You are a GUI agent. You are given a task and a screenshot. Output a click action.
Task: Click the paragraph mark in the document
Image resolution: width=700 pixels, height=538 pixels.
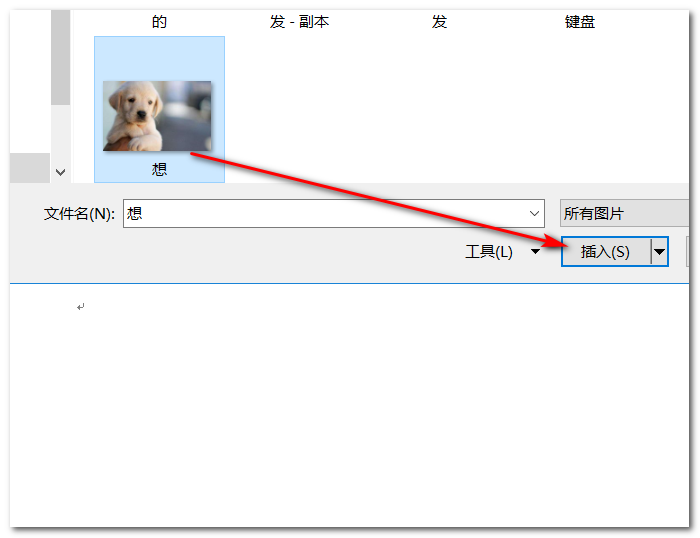coord(80,307)
